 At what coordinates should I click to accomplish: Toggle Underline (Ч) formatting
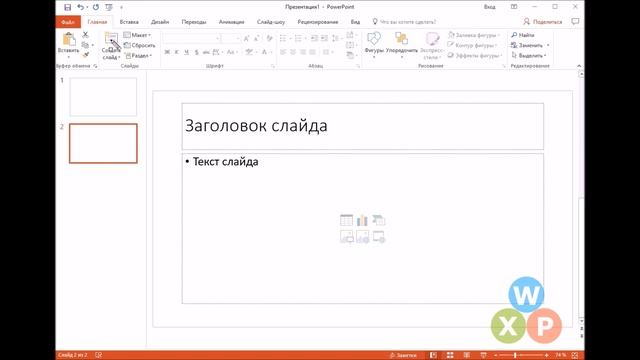pos(187,52)
